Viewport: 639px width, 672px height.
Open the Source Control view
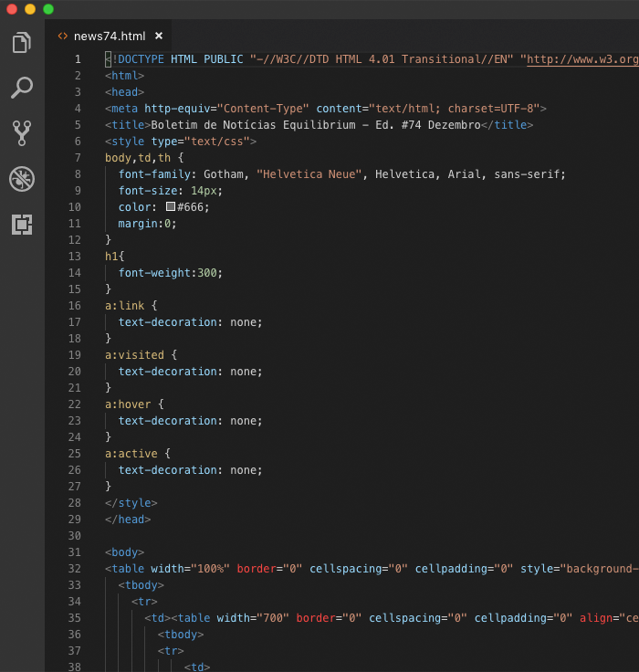pos(22,133)
